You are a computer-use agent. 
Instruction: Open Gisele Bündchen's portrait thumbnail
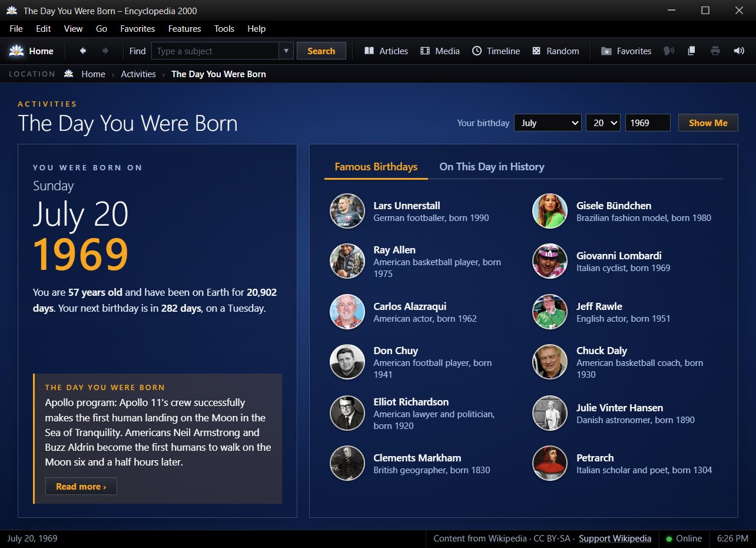(x=550, y=211)
